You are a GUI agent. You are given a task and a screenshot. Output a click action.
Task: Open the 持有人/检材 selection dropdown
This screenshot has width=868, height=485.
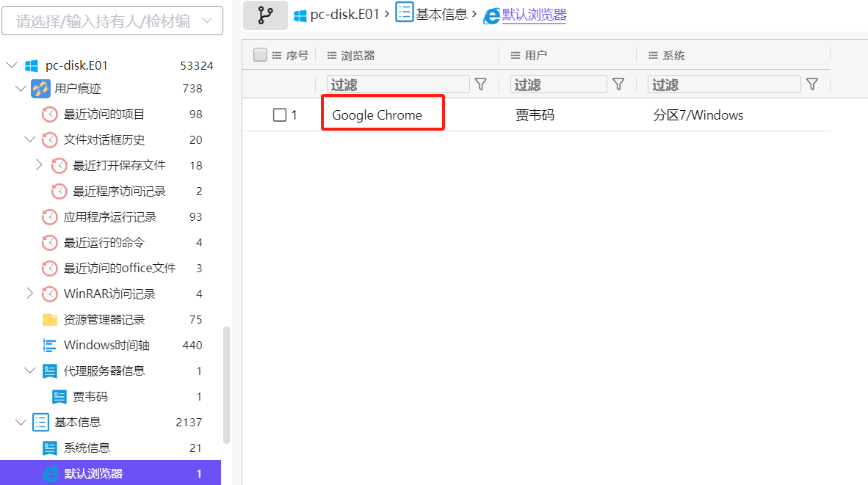pos(112,21)
